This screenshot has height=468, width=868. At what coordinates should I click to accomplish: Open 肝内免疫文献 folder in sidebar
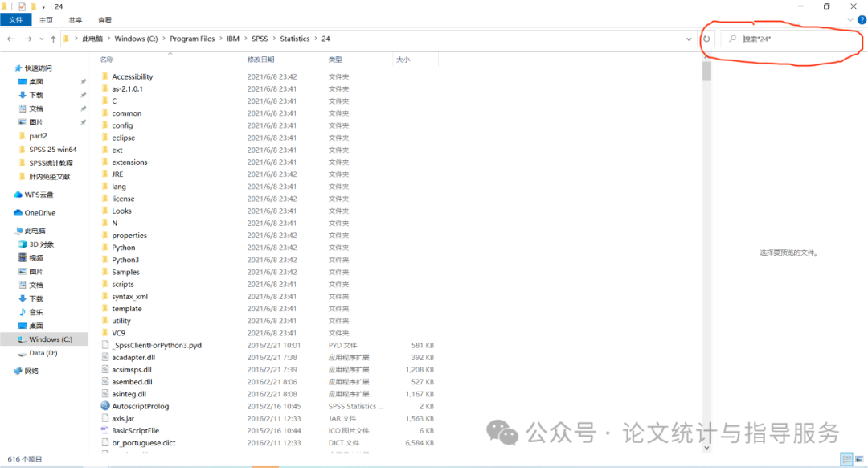point(49,177)
